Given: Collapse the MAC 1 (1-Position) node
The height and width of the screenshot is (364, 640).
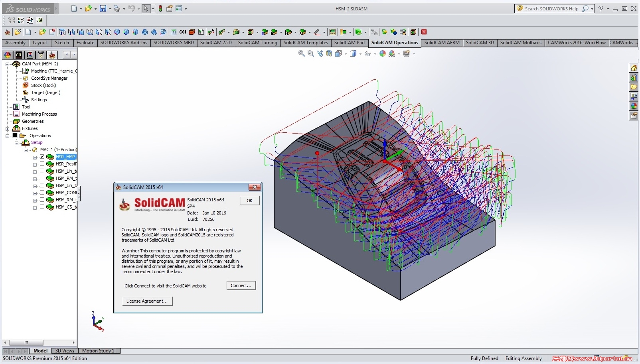Looking at the screenshot, I should coord(26,150).
